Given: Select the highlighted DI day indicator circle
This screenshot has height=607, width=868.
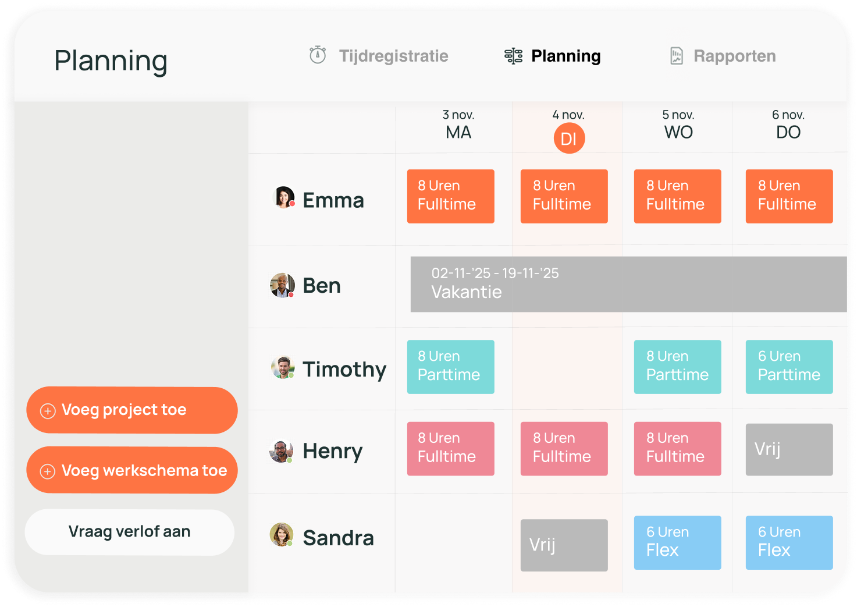Looking at the screenshot, I should point(569,138).
